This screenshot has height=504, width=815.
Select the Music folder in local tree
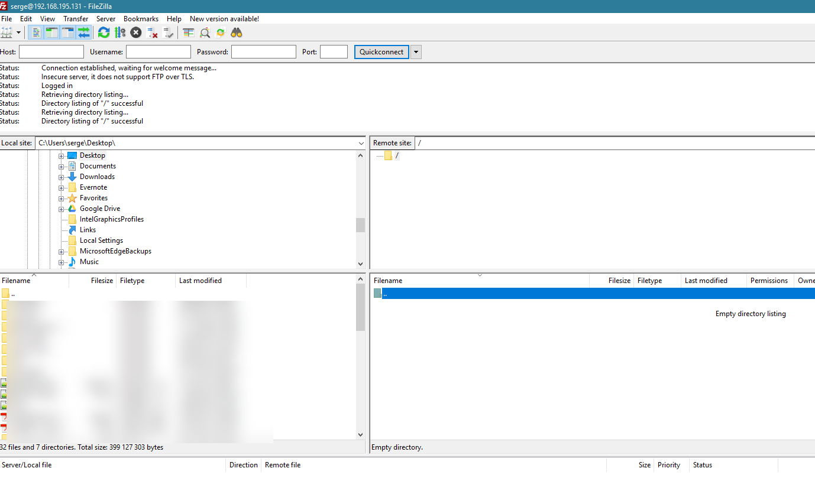tap(89, 262)
